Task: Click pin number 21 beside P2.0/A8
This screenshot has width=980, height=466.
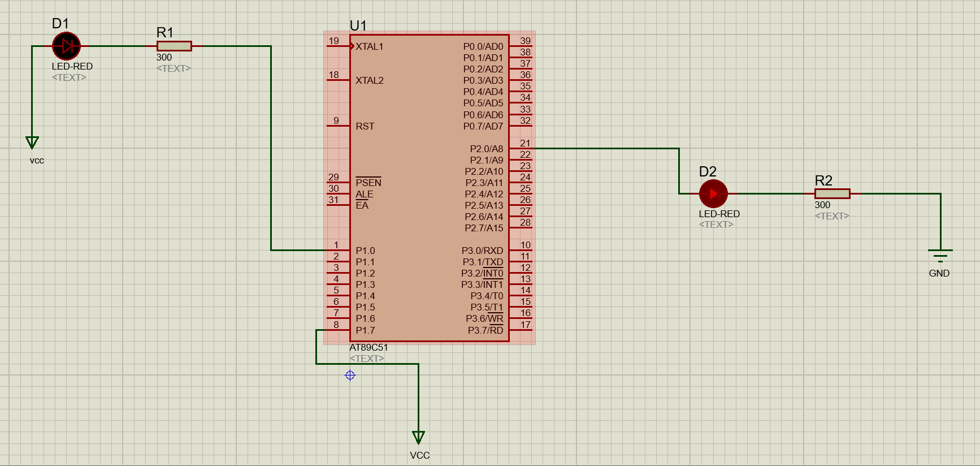Action: click(526, 143)
